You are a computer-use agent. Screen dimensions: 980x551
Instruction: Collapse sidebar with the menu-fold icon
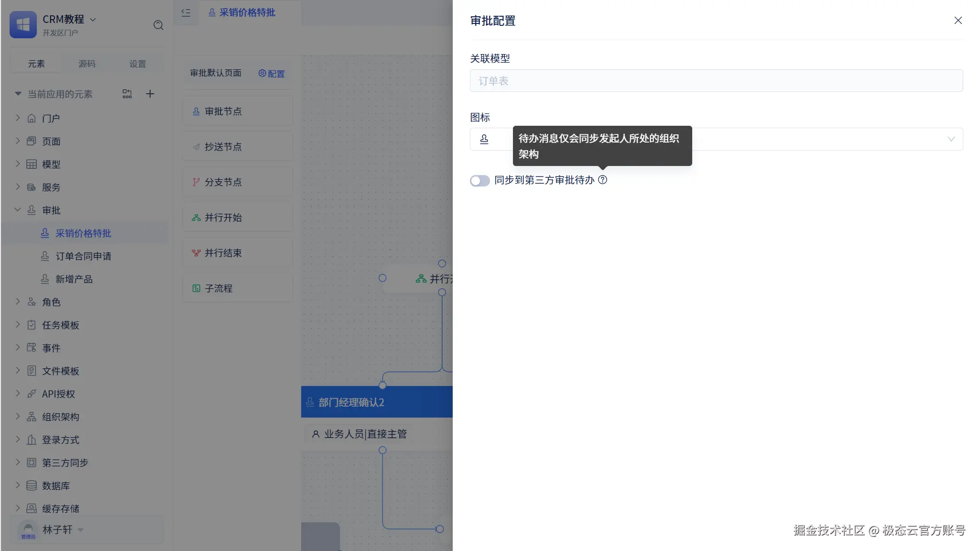pos(186,13)
